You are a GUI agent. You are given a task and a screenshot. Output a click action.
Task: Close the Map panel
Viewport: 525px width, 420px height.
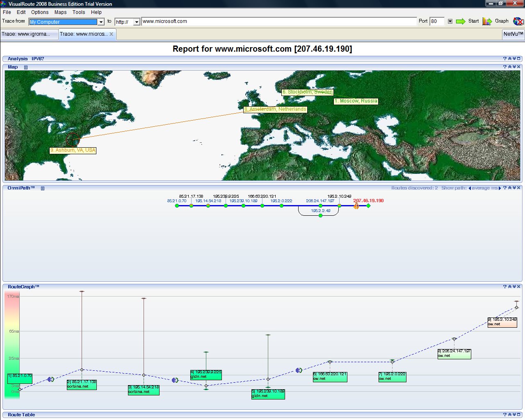518,67
